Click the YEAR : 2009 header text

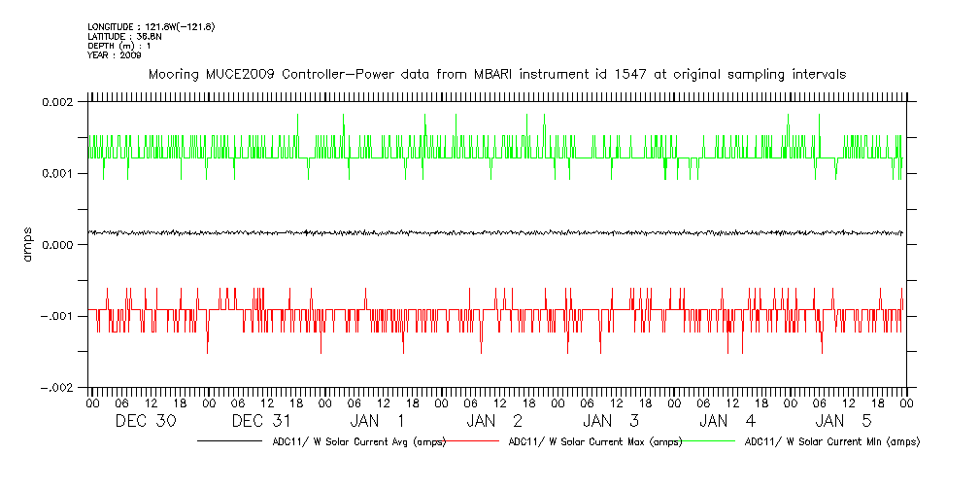point(115,55)
